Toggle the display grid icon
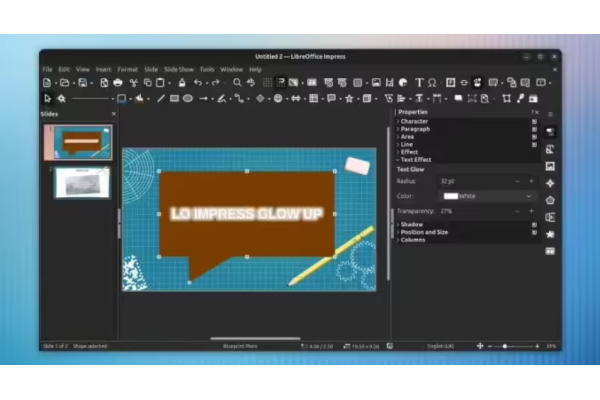Viewport: 600px width, 400px height. pos(267,83)
